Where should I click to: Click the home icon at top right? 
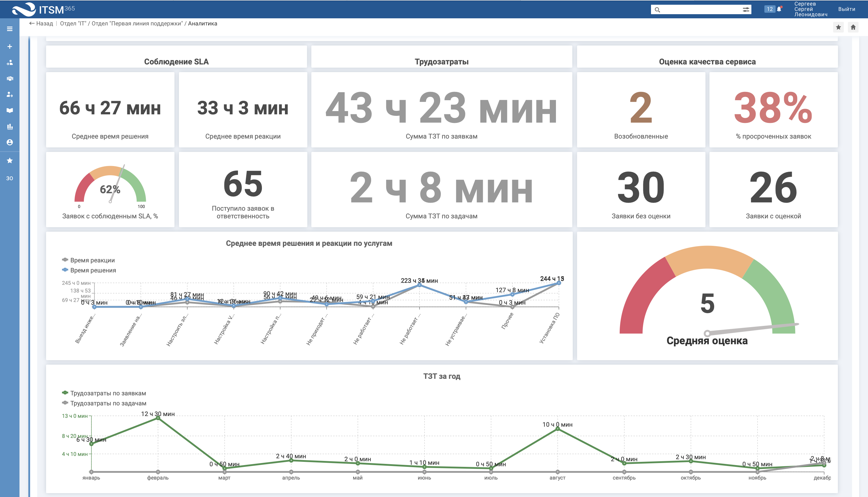pyautogui.click(x=853, y=27)
